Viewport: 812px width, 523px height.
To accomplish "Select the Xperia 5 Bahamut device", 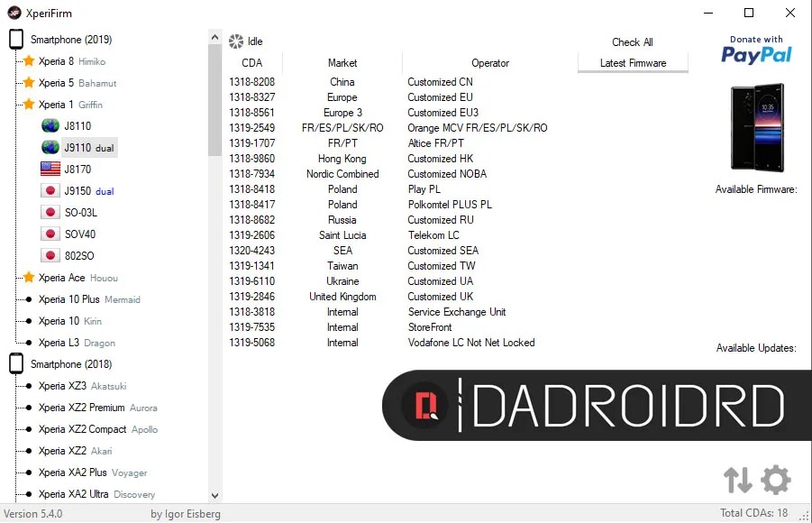I will point(78,83).
